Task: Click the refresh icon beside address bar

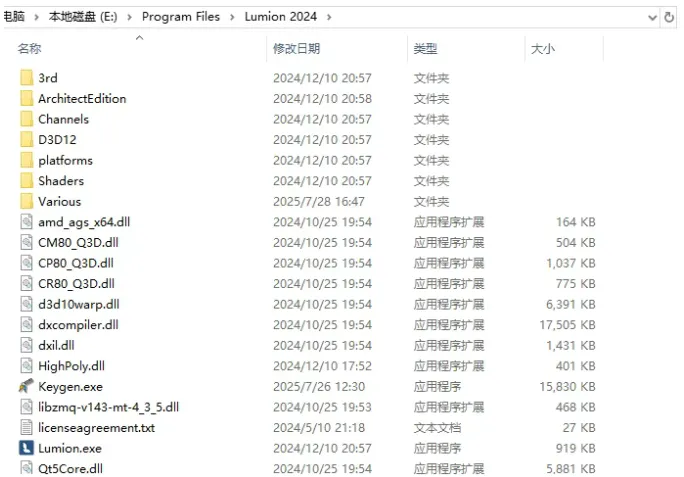Action: pyautogui.click(x=669, y=17)
